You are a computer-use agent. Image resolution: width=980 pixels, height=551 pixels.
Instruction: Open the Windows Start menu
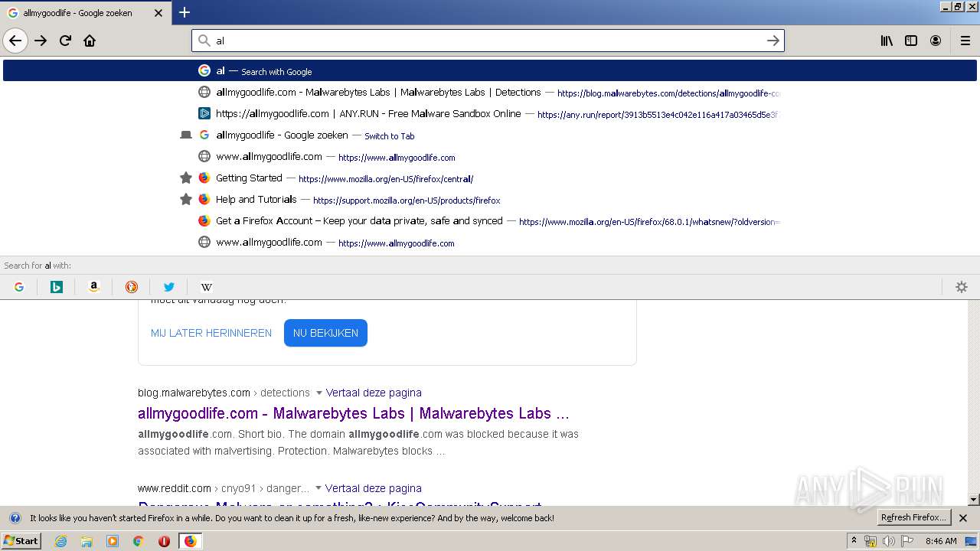click(x=21, y=541)
